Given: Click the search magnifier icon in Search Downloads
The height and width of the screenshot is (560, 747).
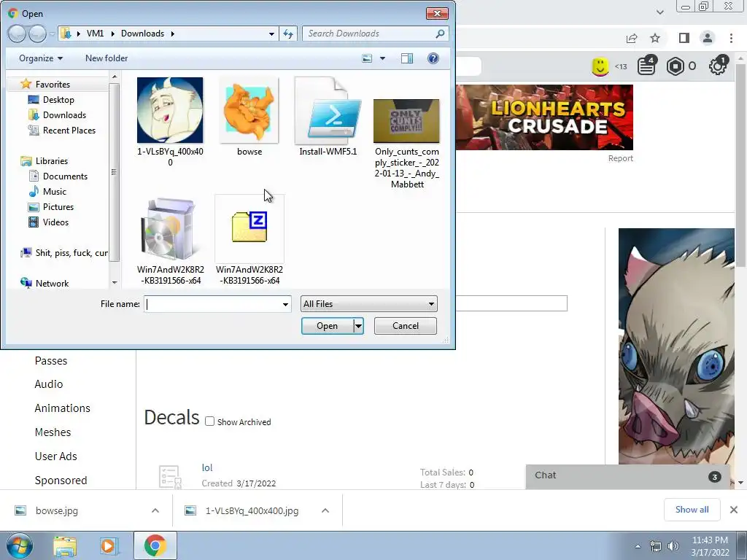Looking at the screenshot, I should pos(440,34).
